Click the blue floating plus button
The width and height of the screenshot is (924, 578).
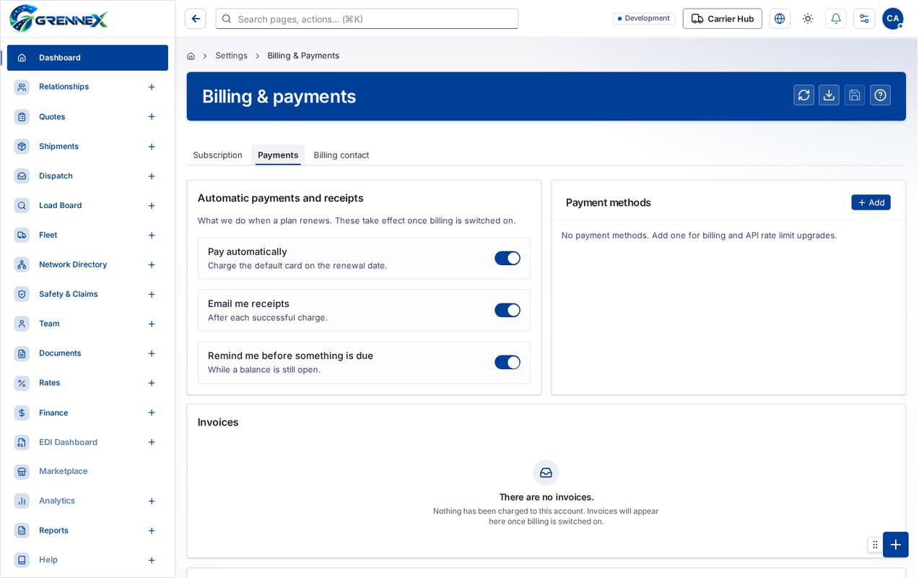[x=896, y=545]
